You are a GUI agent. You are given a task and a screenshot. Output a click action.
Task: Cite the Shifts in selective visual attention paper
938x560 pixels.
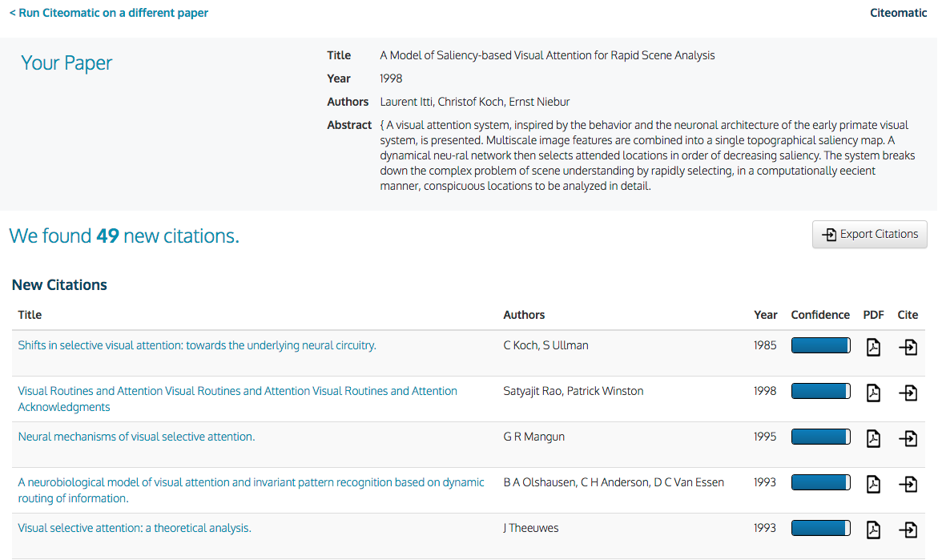coord(908,347)
